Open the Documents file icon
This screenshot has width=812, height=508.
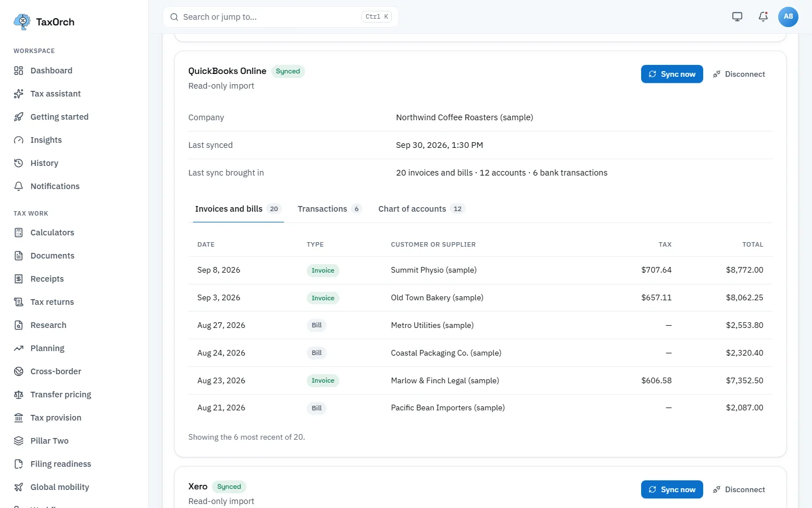[x=19, y=256]
